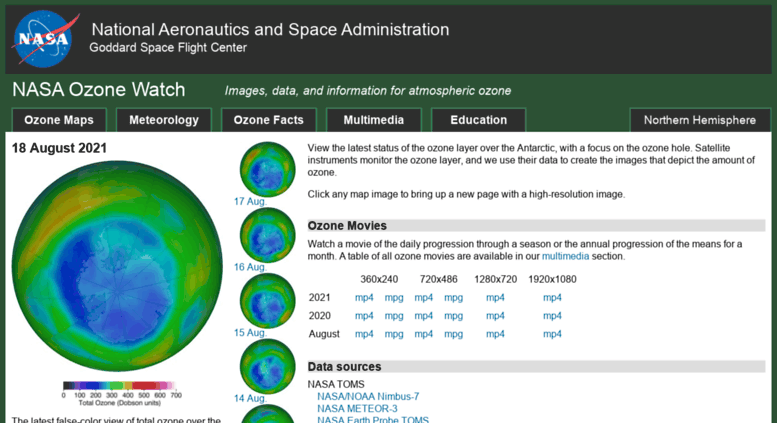Click the NASA meatball logo

tap(45, 39)
